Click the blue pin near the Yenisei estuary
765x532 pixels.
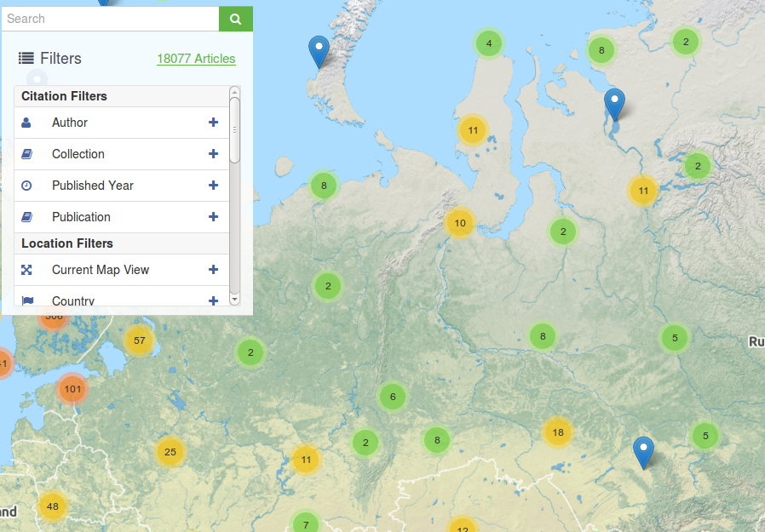tap(615, 106)
